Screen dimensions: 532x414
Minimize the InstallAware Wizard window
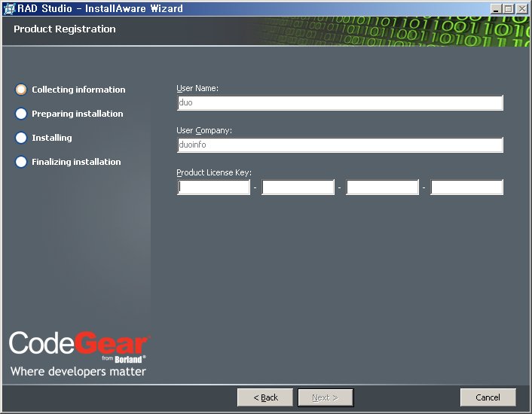[x=497, y=9]
